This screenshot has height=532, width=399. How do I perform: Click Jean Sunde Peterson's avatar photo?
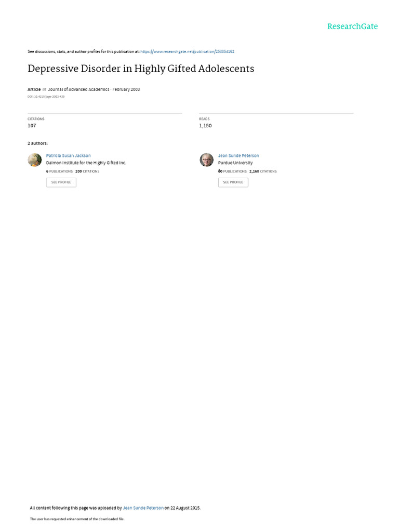(x=207, y=160)
